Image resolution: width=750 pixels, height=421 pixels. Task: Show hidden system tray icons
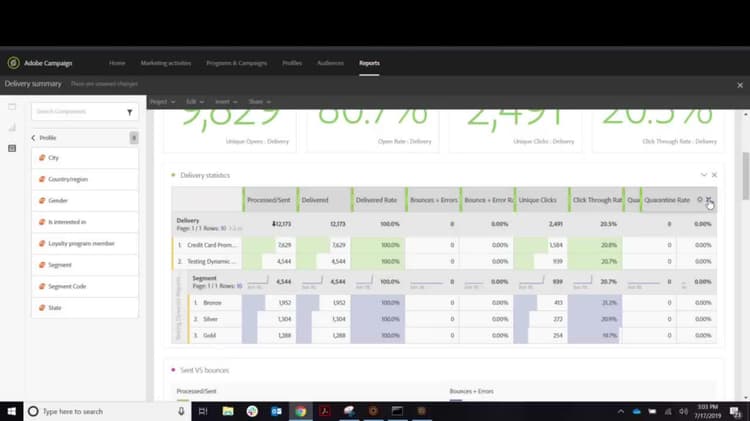[x=621, y=411]
